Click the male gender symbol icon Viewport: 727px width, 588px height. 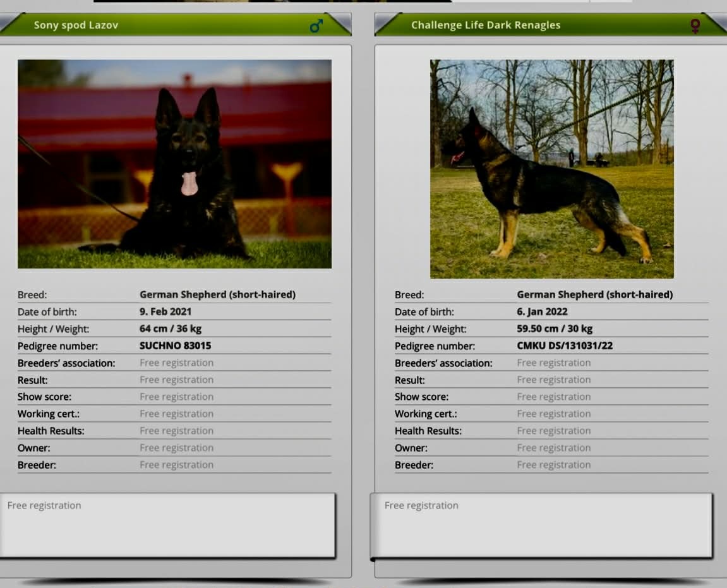[x=316, y=26]
